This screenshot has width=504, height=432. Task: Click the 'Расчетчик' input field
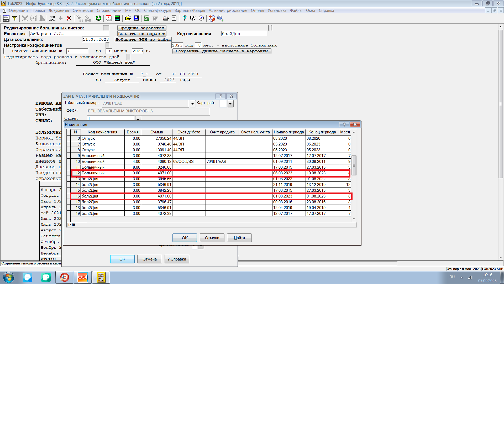(69, 34)
